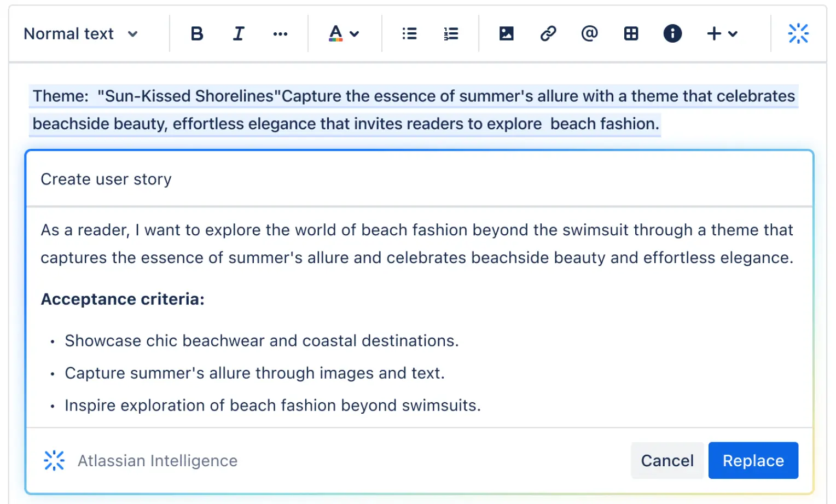Click the Replace button

(753, 461)
